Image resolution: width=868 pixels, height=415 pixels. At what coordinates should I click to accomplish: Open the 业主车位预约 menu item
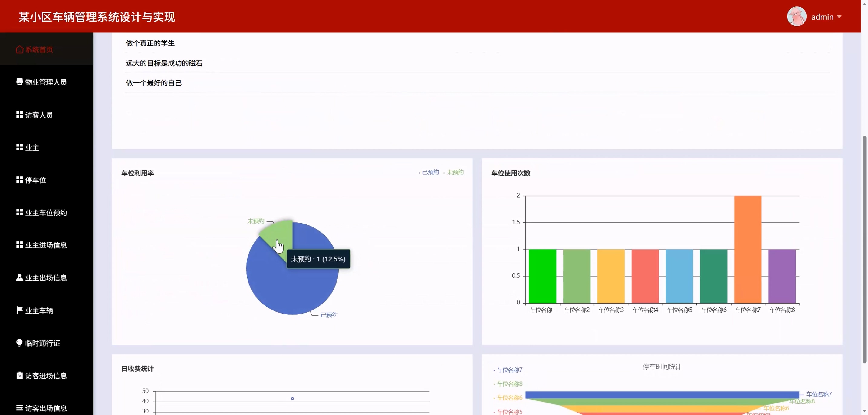(46, 213)
